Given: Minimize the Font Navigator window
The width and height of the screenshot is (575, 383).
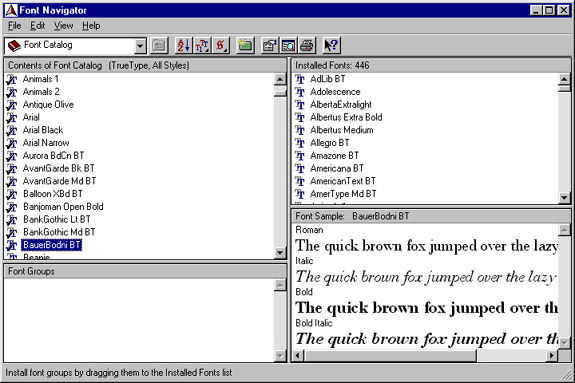Looking at the screenshot, I should pos(536,10).
